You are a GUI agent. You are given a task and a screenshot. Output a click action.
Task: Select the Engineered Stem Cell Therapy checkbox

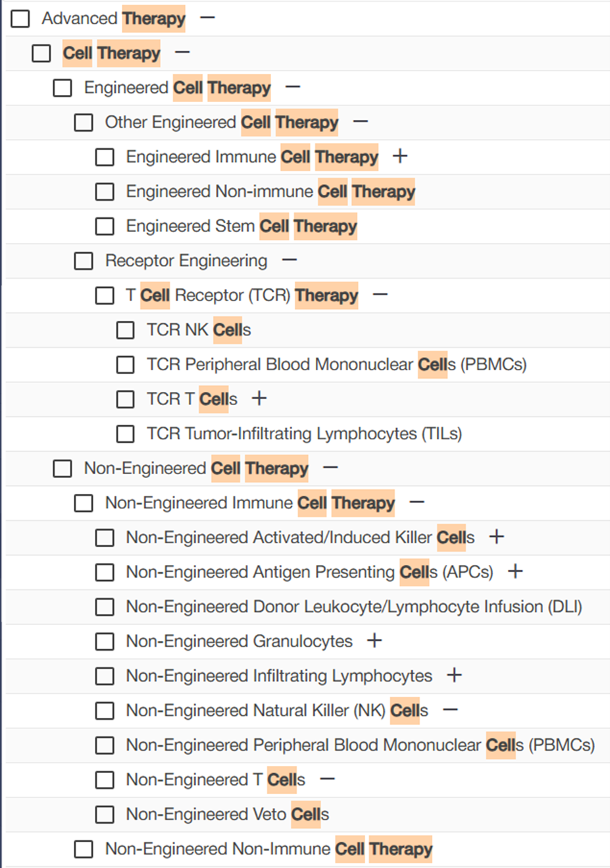pos(105,227)
